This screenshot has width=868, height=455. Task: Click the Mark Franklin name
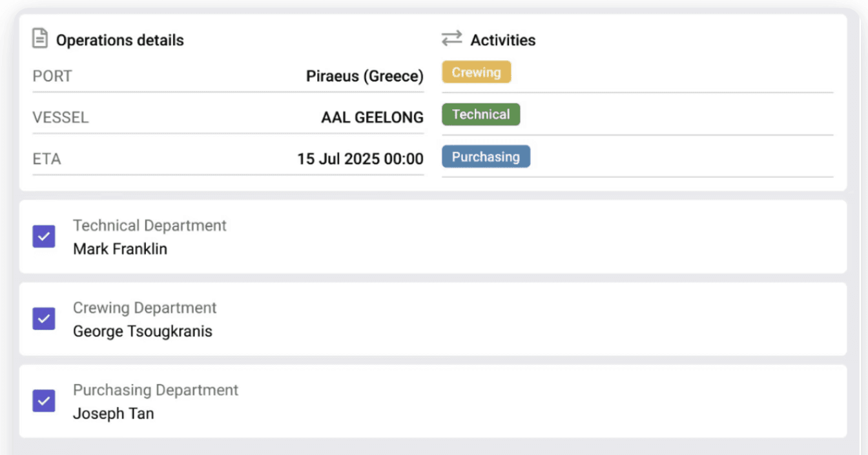(x=120, y=249)
